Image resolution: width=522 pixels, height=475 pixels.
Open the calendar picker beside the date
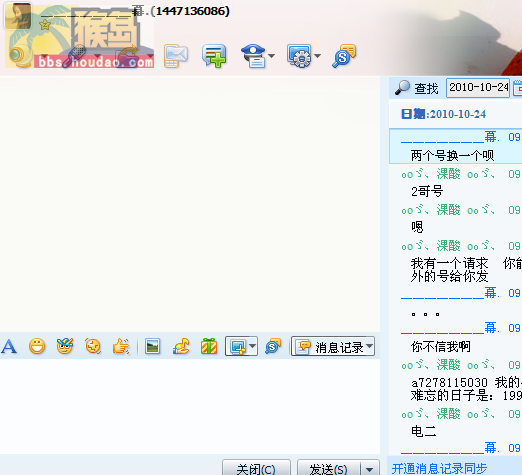point(518,88)
